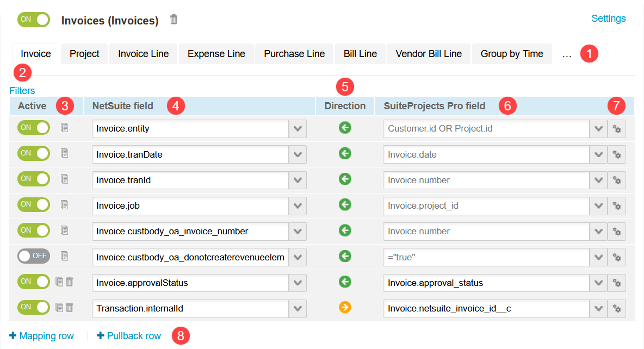Copy the Invoice.approvalStatus mapping row
This screenshot has width=644, height=349.
(x=59, y=282)
